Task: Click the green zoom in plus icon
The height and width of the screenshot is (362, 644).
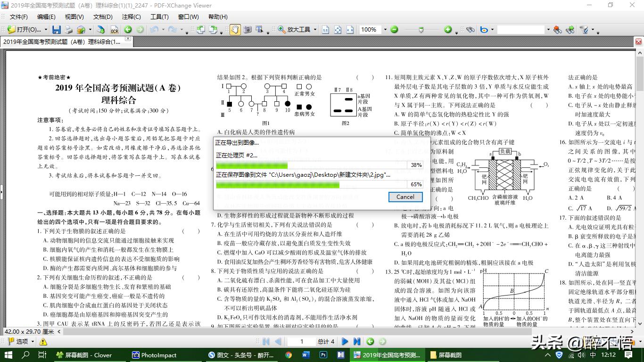Action: [x=448, y=30]
